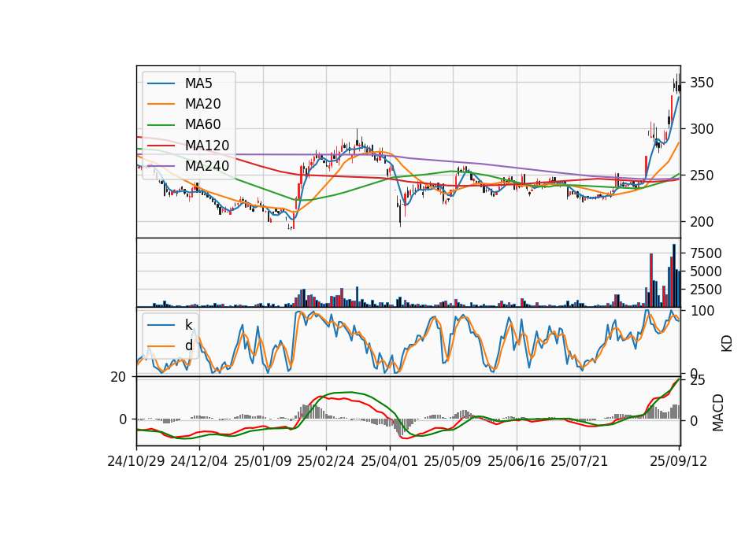Click the KD axis title

[727, 344]
